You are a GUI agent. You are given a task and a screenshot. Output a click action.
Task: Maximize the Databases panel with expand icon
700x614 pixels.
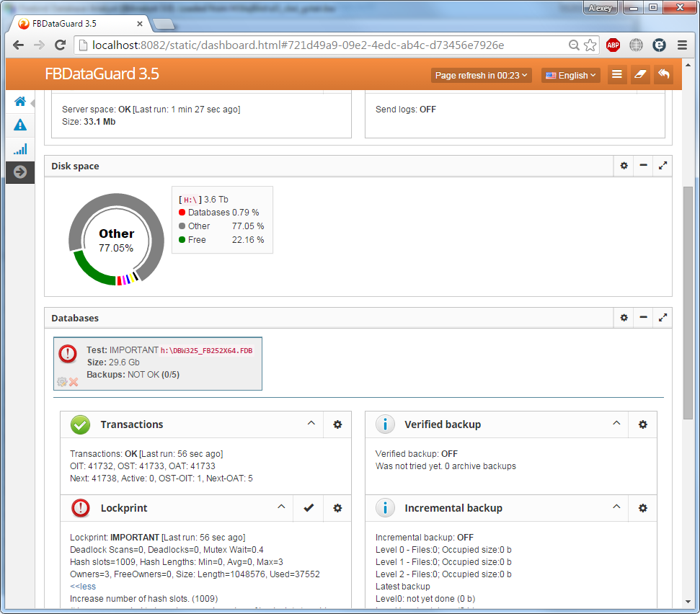pos(663,318)
